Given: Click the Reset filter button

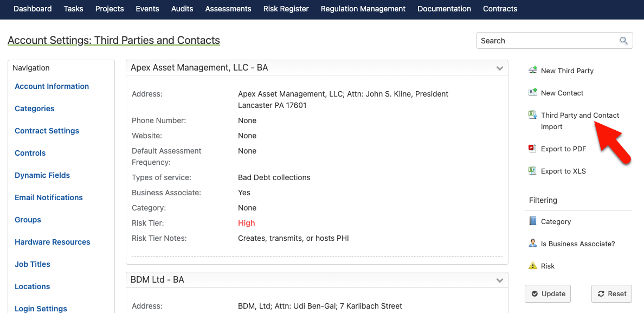Looking at the screenshot, I should point(611,293).
